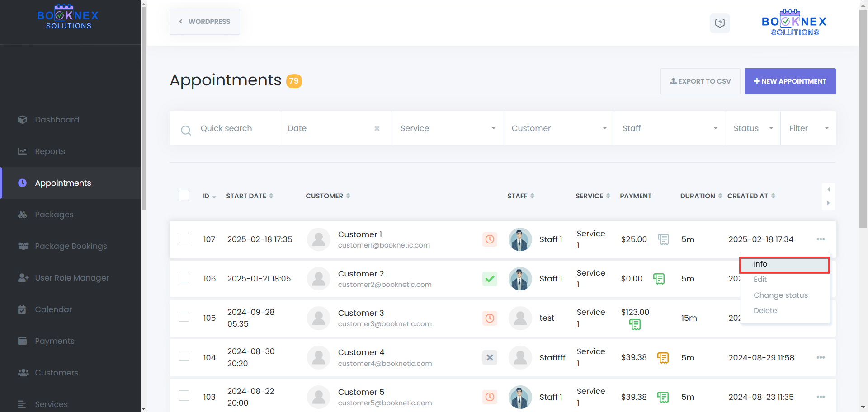
Task: Click pending status clock icon for appointment 105
Action: pyautogui.click(x=490, y=318)
